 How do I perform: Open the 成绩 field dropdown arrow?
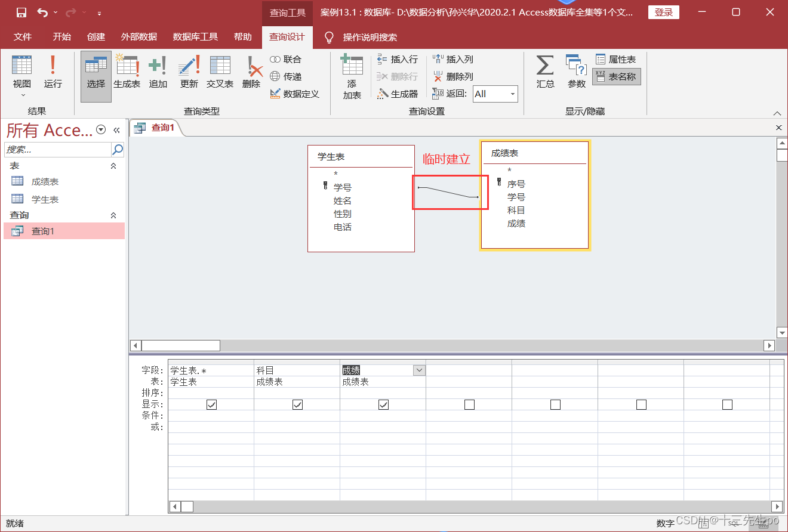pyautogui.click(x=419, y=370)
